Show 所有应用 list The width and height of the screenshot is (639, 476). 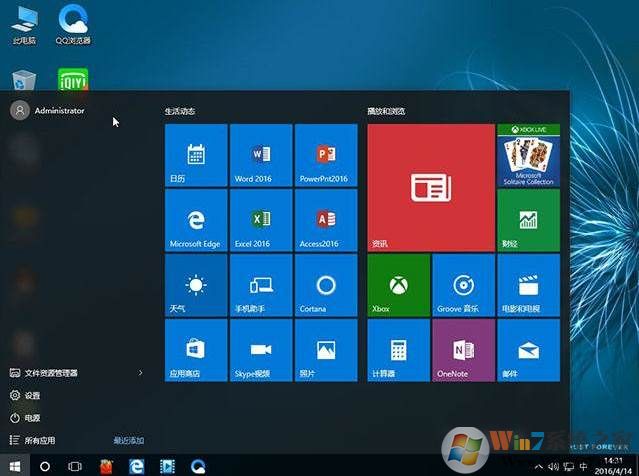tap(40, 440)
